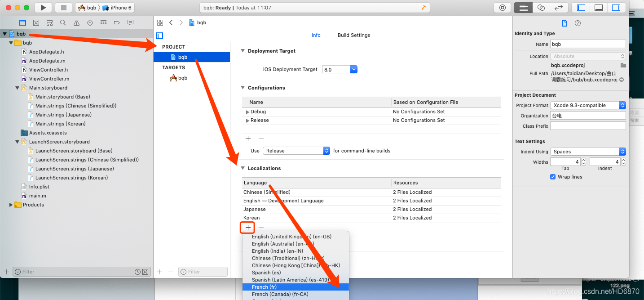This screenshot has width=644, height=300.
Task: Choose the project location folder icon
Action: click(623, 65)
